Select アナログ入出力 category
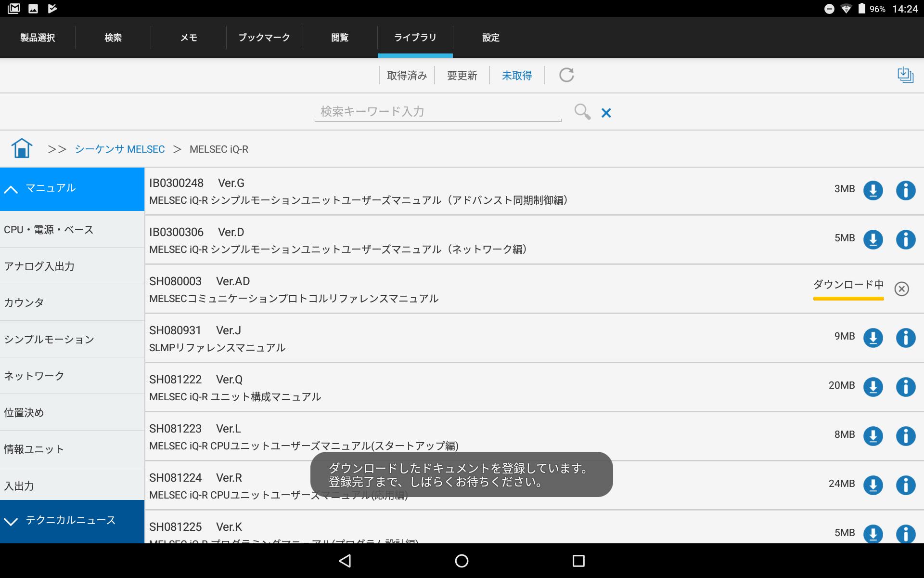 [72, 266]
